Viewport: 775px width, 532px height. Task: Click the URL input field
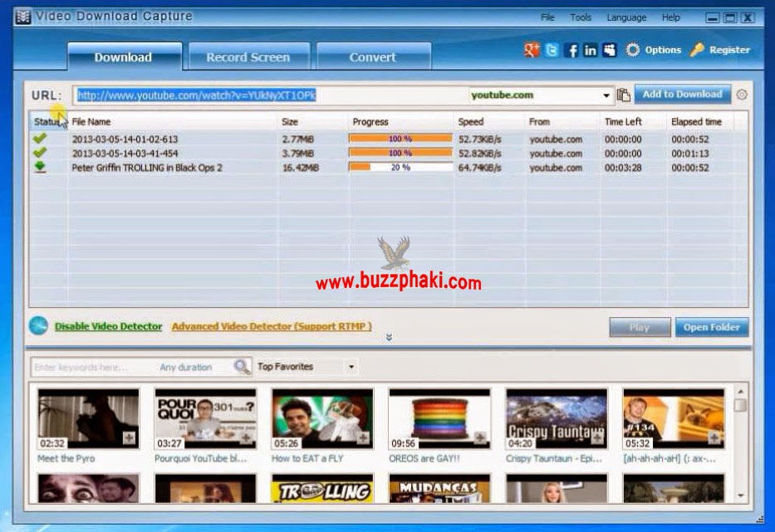point(272,95)
